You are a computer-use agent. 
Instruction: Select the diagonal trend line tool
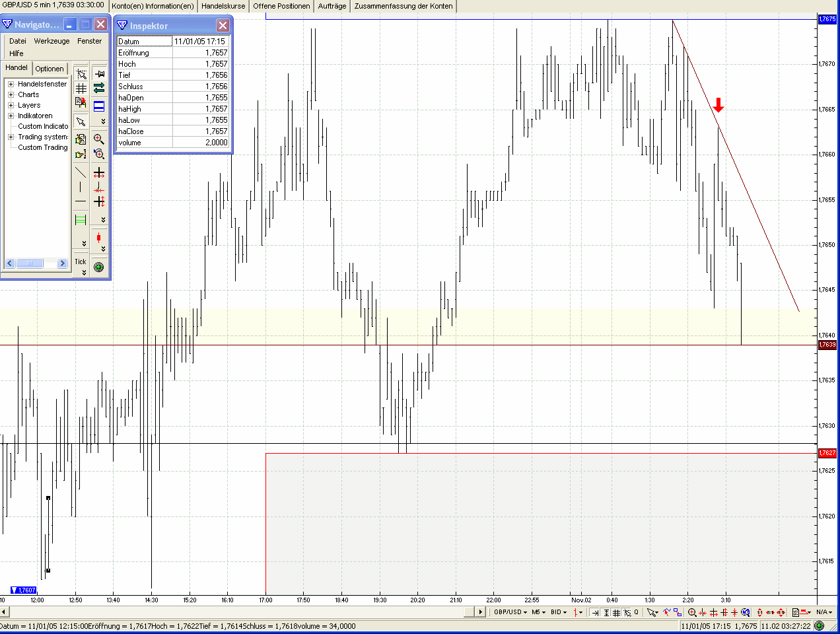coord(81,172)
